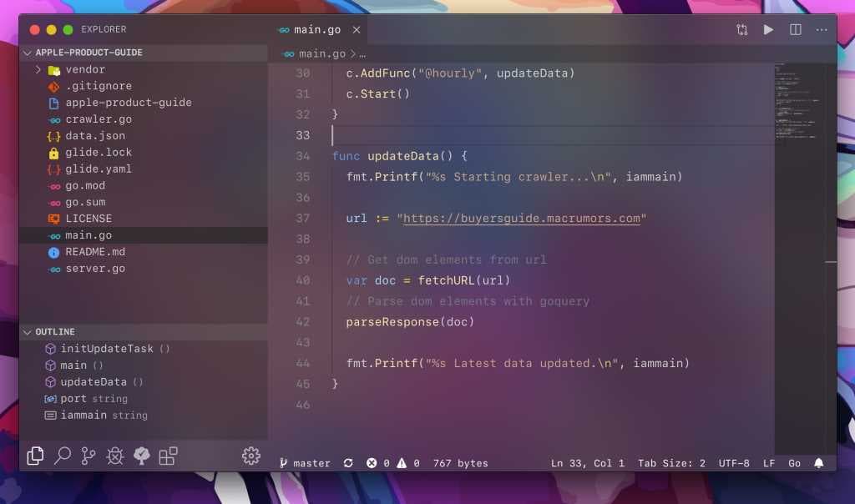Open the editor actions overflow menu
Viewport: 855px width, 504px height.
pyautogui.click(x=822, y=29)
